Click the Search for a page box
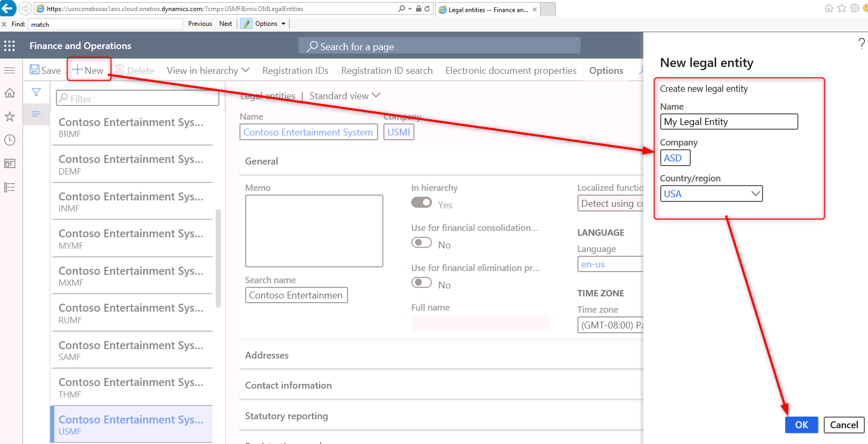The width and height of the screenshot is (868, 444). point(439,46)
